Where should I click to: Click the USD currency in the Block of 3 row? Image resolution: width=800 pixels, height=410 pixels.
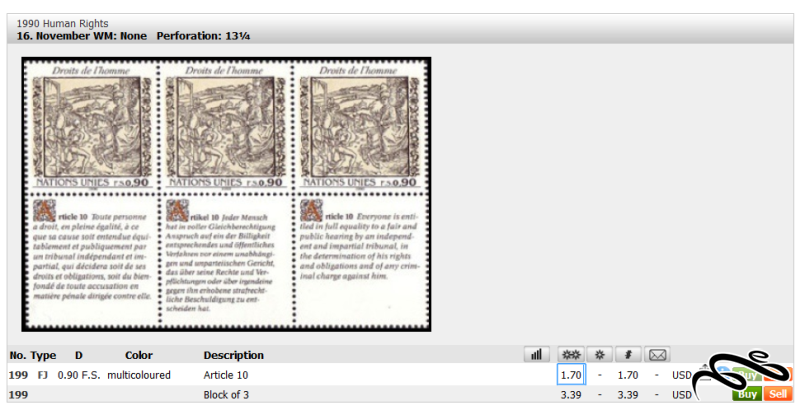tap(682, 395)
